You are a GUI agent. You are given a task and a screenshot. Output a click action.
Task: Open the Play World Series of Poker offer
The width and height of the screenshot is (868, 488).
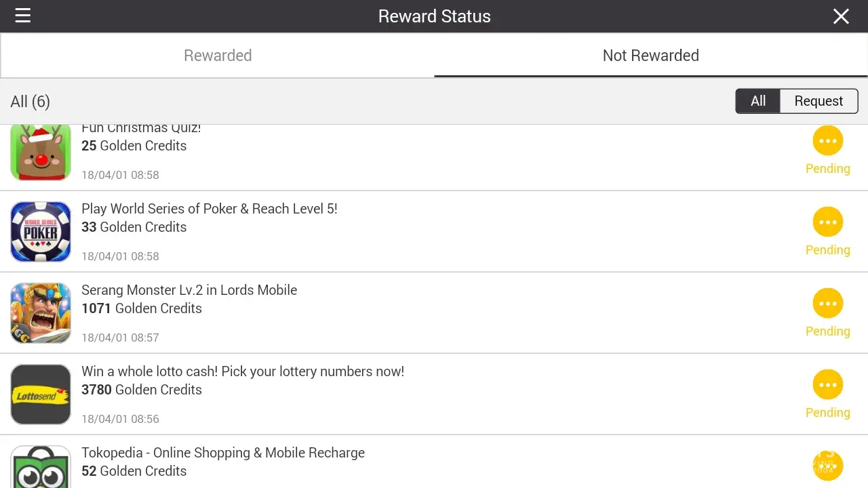tap(210, 209)
